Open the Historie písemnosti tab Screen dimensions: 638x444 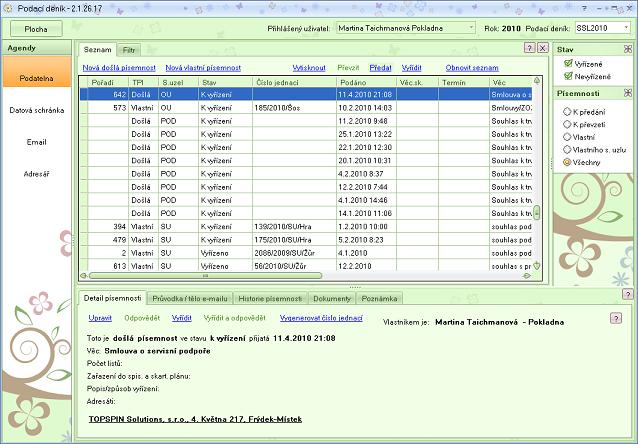(270, 298)
